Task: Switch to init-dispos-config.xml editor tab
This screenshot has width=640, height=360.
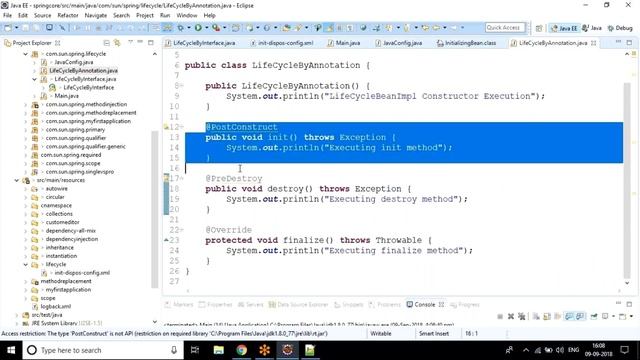Action: pos(282,43)
